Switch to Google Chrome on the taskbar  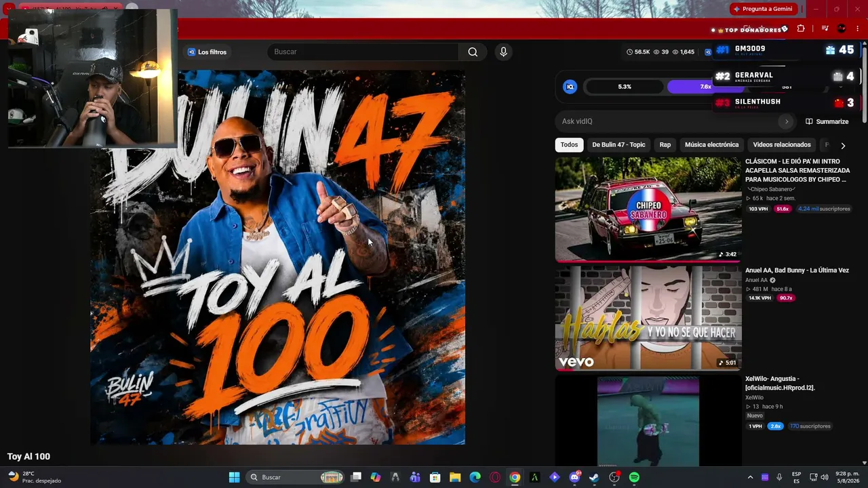click(515, 477)
